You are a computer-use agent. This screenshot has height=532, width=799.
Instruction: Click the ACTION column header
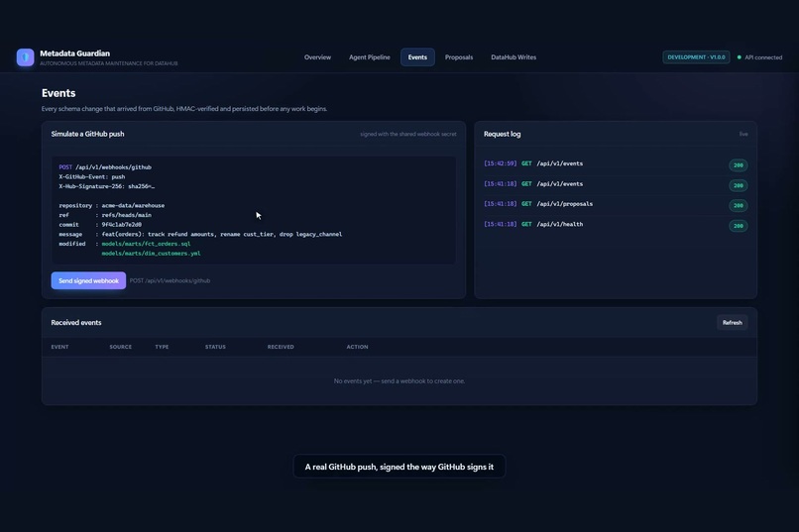357,347
